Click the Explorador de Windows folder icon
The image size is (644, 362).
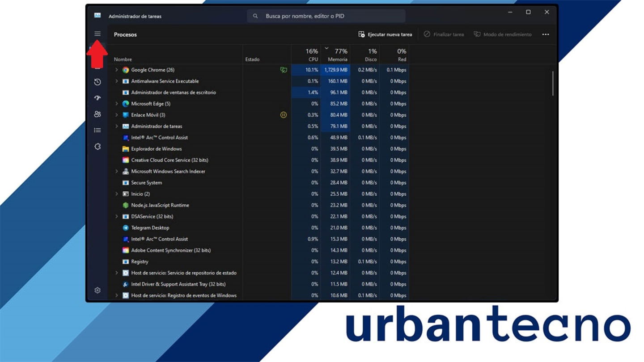pyautogui.click(x=126, y=149)
